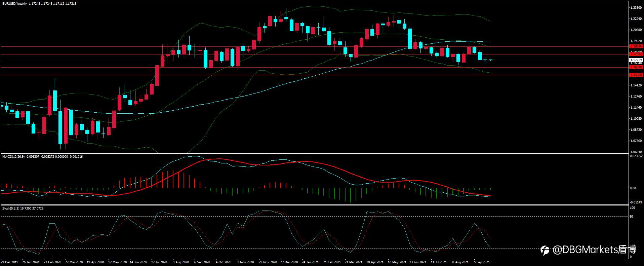This screenshot has width=644, height=266.
Task: Click the 18 Apr 2021 date label
Action: (x=375, y=262)
